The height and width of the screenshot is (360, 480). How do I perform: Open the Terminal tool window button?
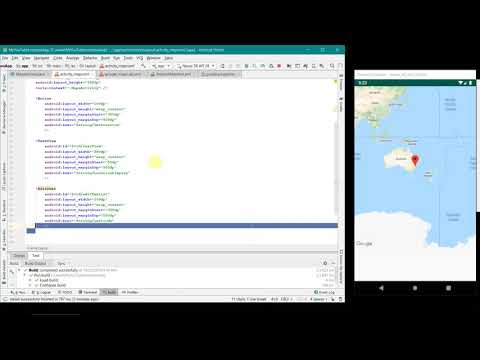tap(88, 292)
